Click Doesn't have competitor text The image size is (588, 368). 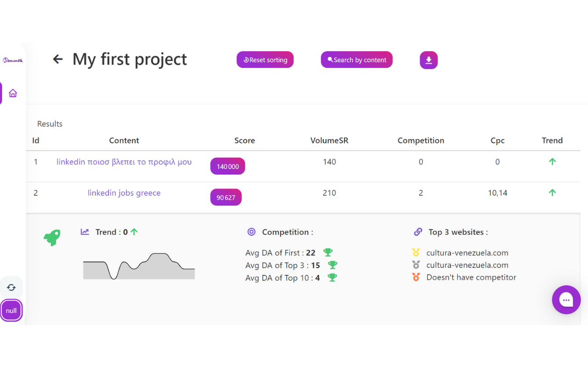point(471,277)
